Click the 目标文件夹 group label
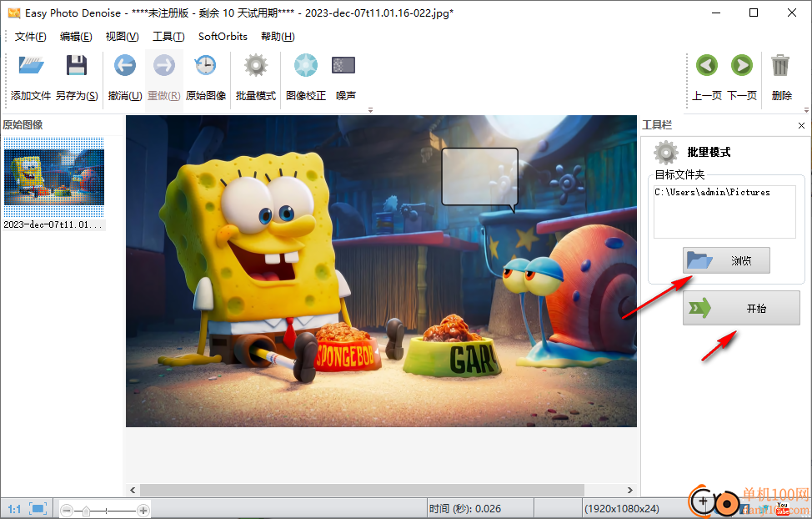Screen dimensions: 812x519 tap(679, 174)
